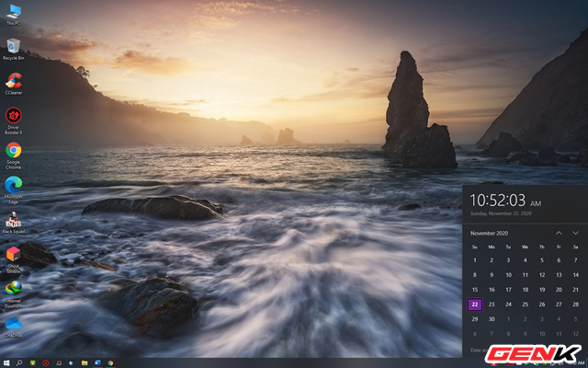This screenshot has width=588, height=368.
Task: Open the Windows Start menu
Action: pyautogui.click(x=6, y=363)
